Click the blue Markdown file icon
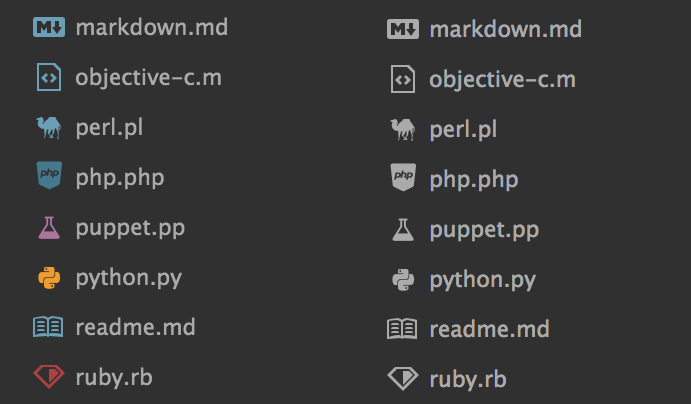The height and width of the screenshot is (404, 691). (48, 27)
